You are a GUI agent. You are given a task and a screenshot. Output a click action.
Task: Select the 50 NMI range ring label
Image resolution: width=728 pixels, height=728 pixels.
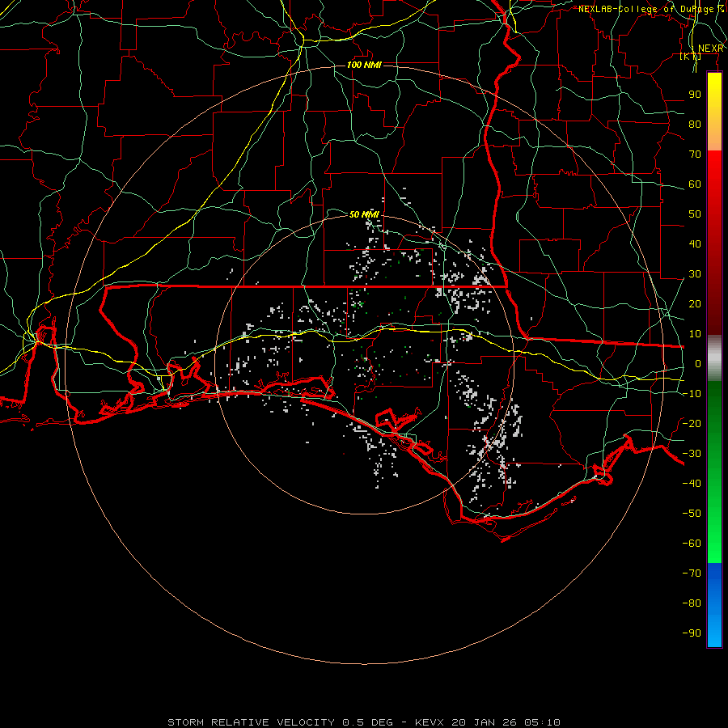click(364, 214)
